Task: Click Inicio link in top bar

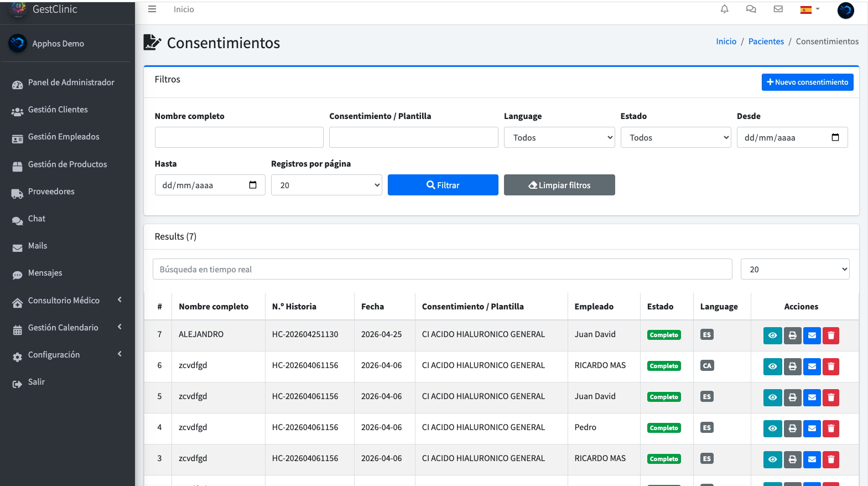Action: (x=184, y=9)
